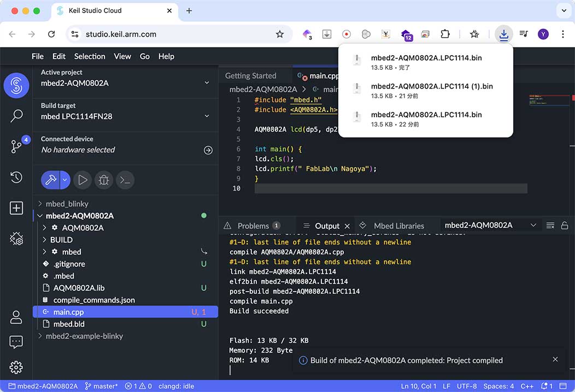Click Ln 10, Col 1 in status bar
This screenshot has height=392, width=575.
pyautogui.click(x=419, y=386)
